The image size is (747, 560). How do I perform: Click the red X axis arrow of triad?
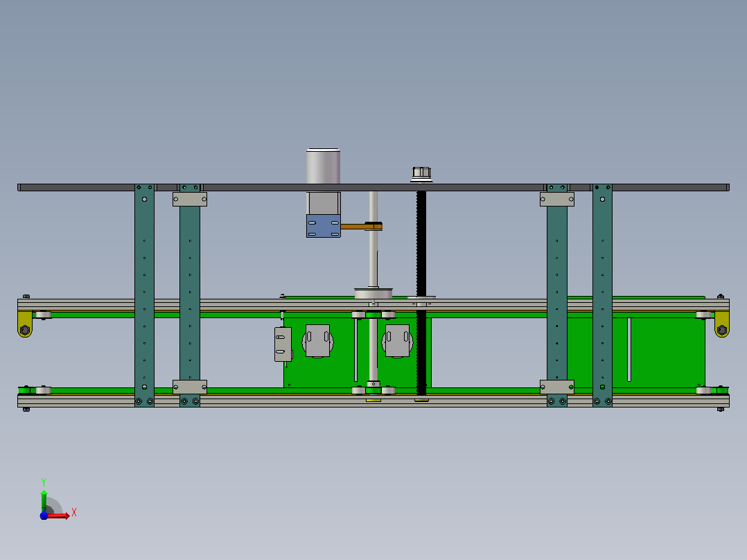[60, 516]
